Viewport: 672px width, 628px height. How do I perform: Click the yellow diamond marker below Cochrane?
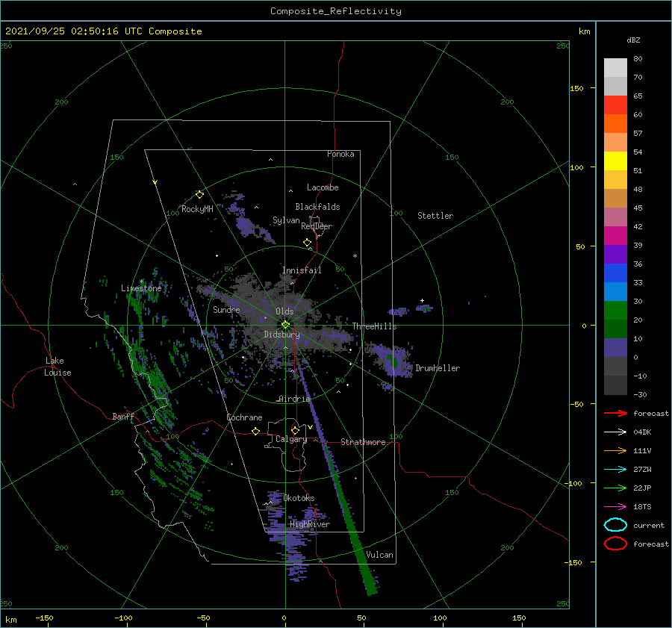[256, 432]
